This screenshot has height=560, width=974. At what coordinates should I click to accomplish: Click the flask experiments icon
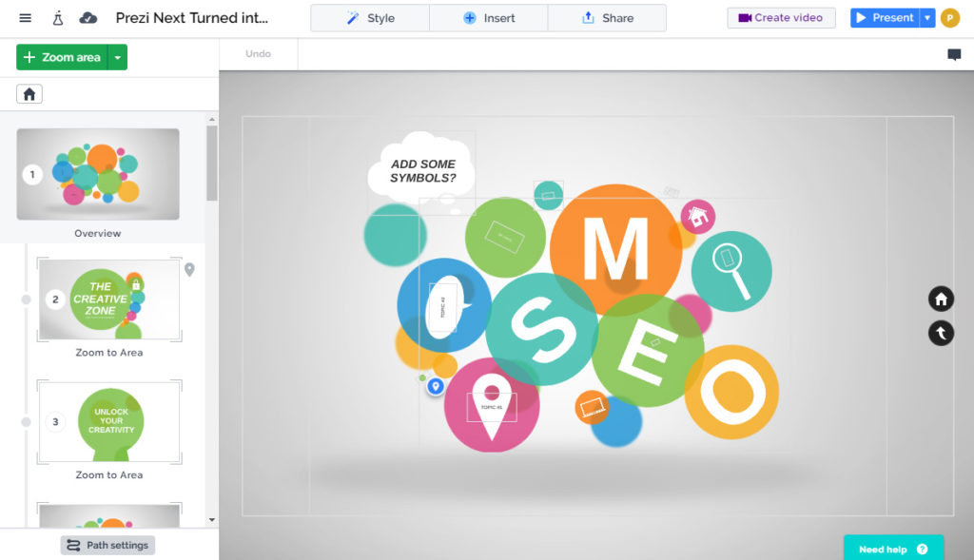[58, 18]
